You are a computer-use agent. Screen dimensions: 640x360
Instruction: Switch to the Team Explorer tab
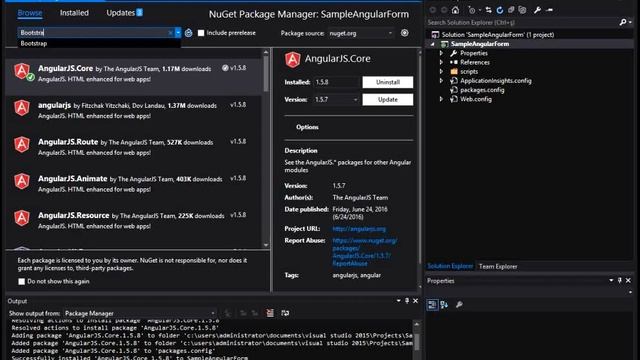point(498,267)
